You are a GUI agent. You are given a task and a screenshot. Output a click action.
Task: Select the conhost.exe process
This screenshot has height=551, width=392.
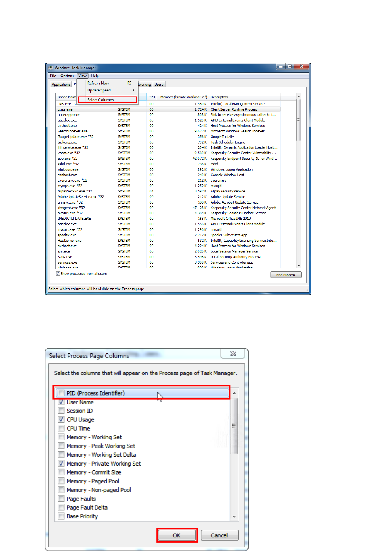[169, 175]
